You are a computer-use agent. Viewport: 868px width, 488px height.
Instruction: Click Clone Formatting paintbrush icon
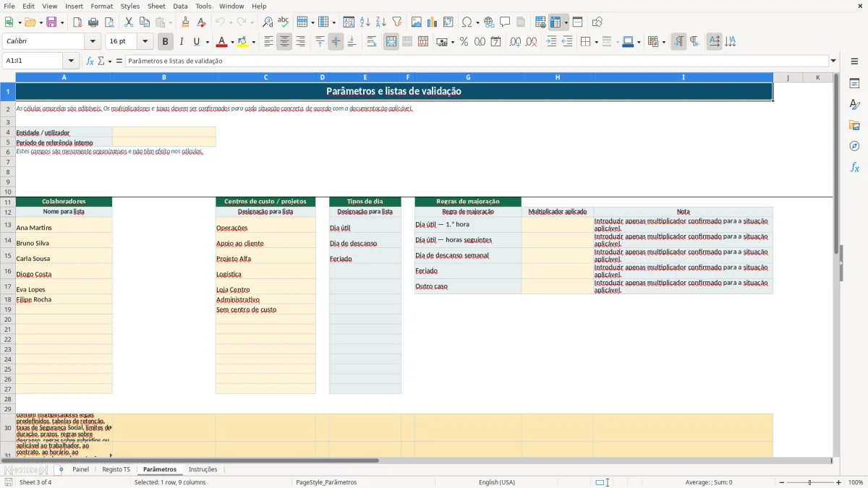[185, 22]
